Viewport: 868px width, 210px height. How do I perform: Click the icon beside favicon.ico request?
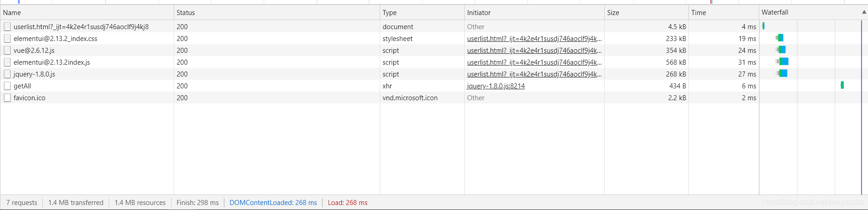click(7, 98)
